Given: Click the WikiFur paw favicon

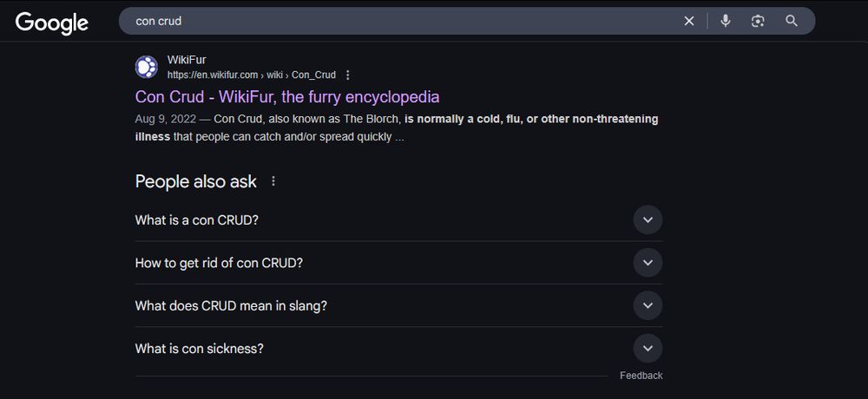Looking at the screenshot, I should (x=147, y=67).
